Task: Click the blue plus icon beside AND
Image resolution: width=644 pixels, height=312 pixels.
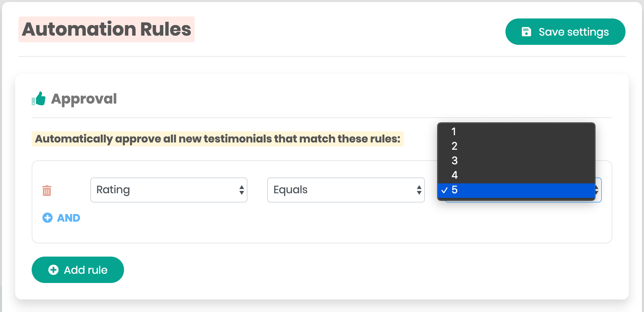Action: 48,218
